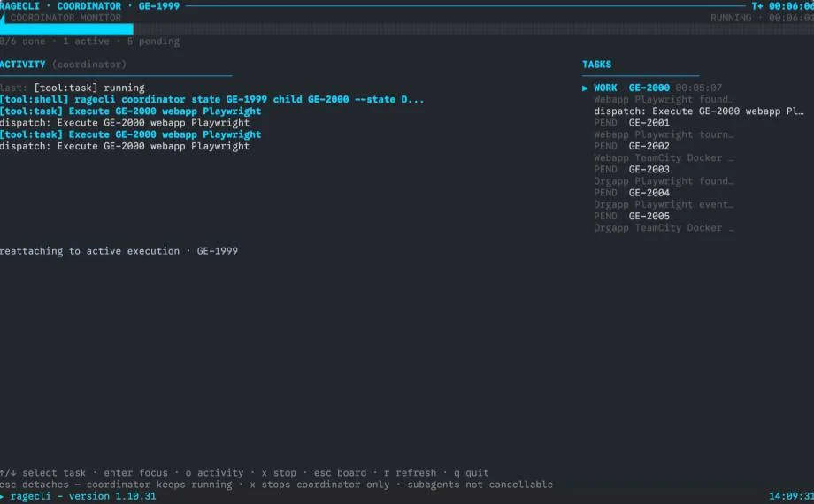This screenshot has height=504, width=814.
Task: Click the TASKS panel heading
Action: point(596,65)
